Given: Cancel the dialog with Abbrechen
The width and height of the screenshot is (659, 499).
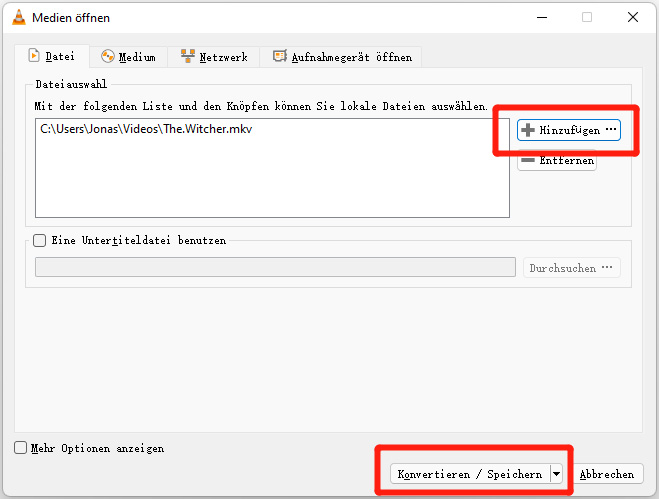Looking at the screenshot, I should click(607, 474).
